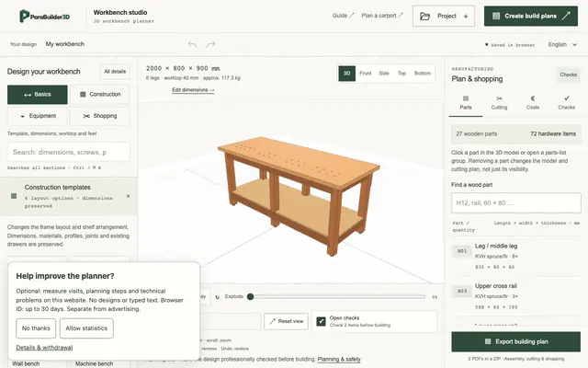Viewport: 588px width, 368px height.
Task: Switch to Front view
Action: (x=366, y=74)
